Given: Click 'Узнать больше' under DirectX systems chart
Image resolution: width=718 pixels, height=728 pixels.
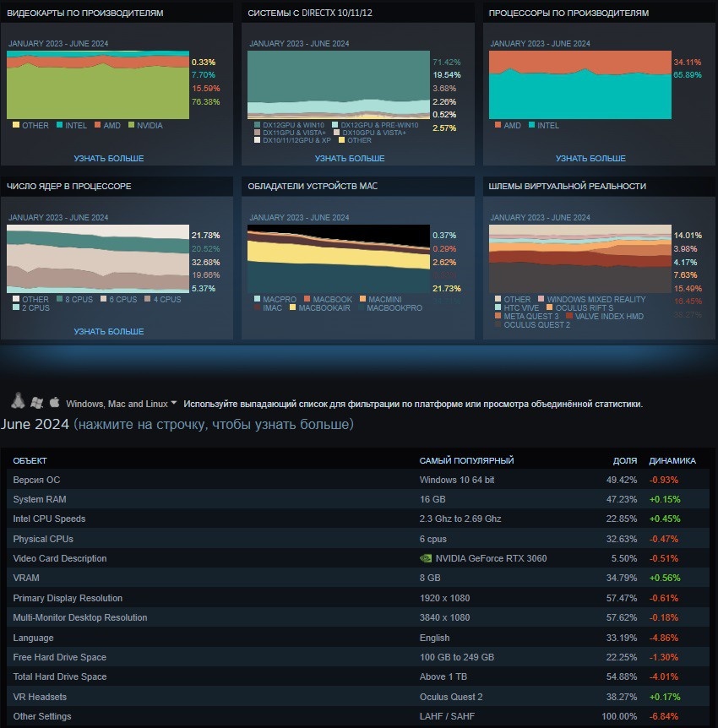Looking at the screenshot, I should [x=350, y=158].
